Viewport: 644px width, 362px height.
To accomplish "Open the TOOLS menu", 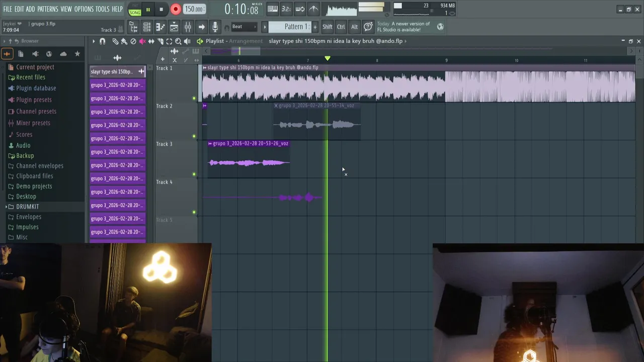I will (x=103, y=9).
